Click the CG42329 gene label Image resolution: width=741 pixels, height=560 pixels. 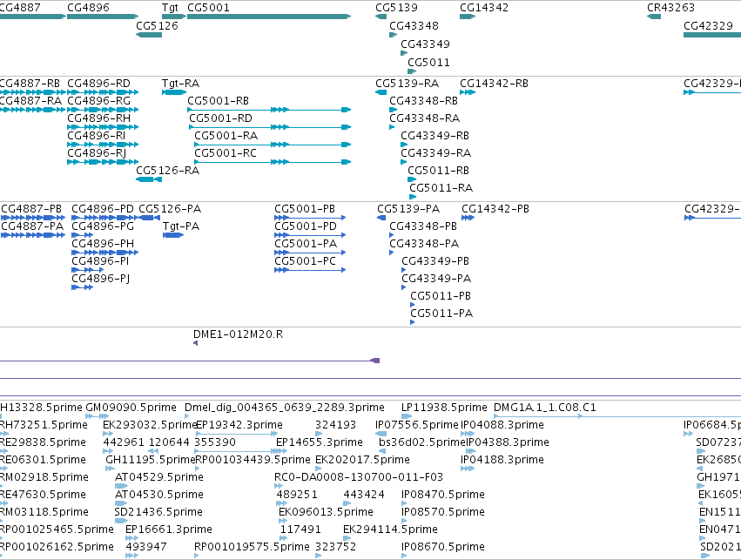(x=709, y=26)
